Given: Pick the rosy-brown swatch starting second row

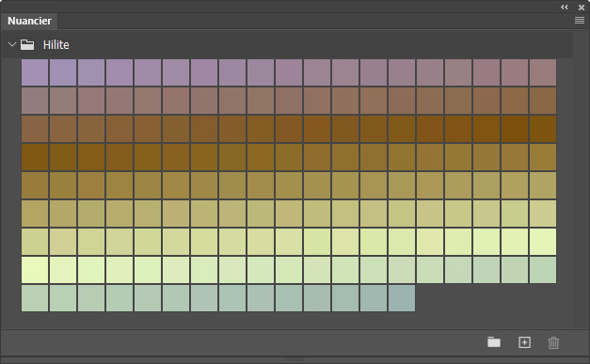Looking at the screenshot, I should pyautogui.click(x=35, y=101).
